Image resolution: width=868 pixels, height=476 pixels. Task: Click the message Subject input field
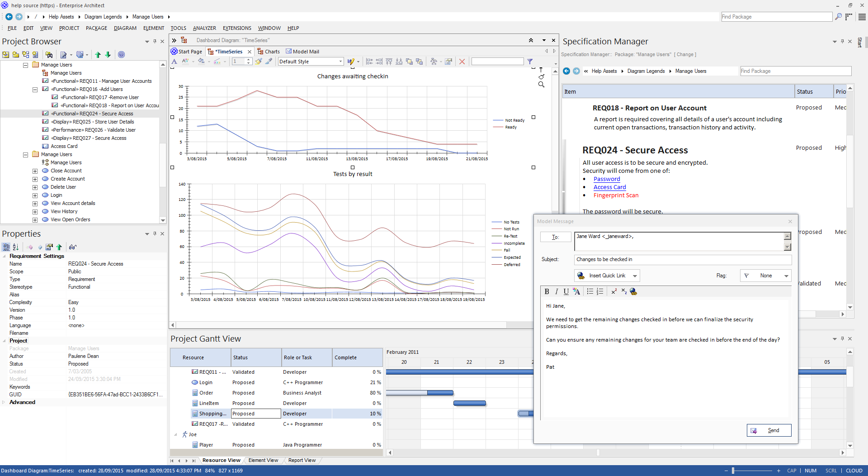coord(682,260)
